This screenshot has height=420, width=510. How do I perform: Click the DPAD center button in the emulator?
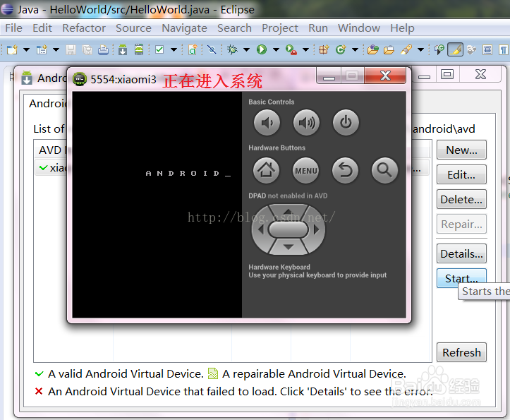[x=289, y=229]
